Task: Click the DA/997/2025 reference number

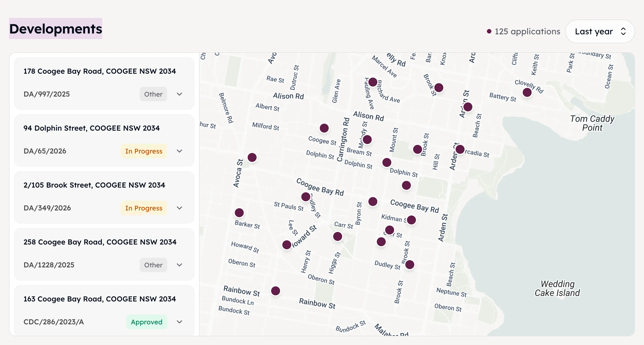Action: tap(47, 94)
